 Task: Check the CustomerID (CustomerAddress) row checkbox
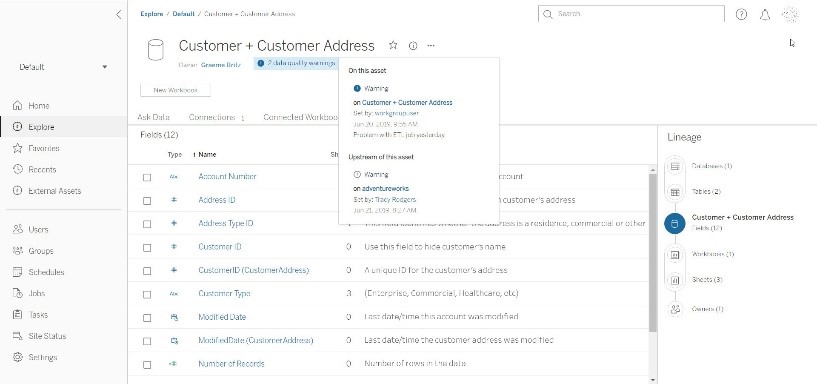tap(147, 271)
